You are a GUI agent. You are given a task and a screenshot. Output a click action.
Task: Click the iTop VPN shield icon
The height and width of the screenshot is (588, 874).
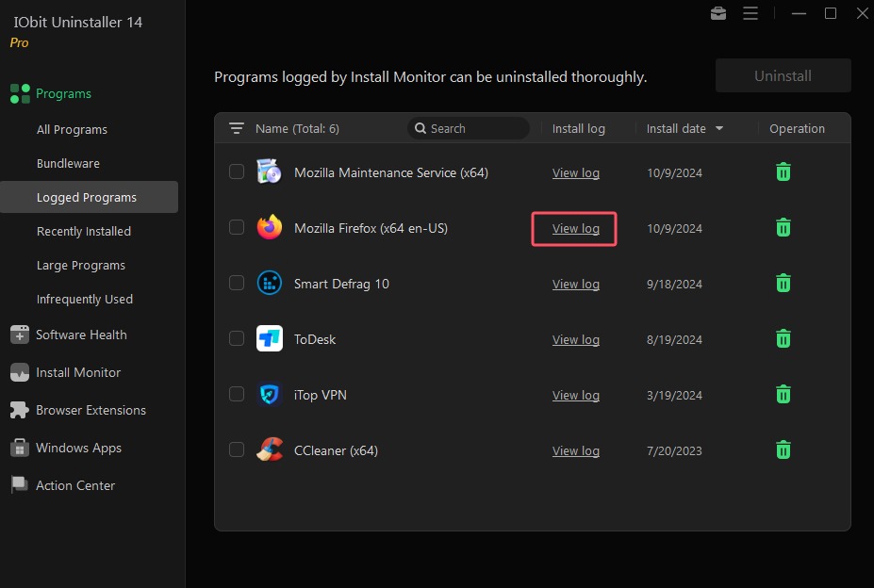(x=270, y=394)
